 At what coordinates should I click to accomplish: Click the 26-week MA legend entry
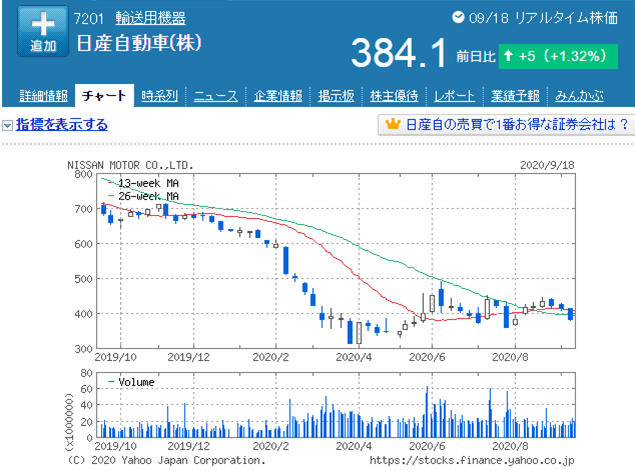pos(144,196)
